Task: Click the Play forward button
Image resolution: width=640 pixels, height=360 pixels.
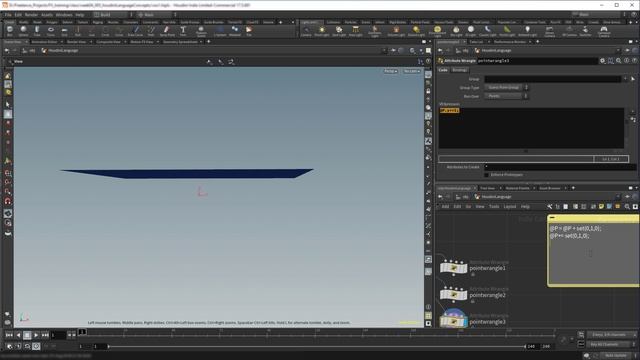Action: (36, 335)
